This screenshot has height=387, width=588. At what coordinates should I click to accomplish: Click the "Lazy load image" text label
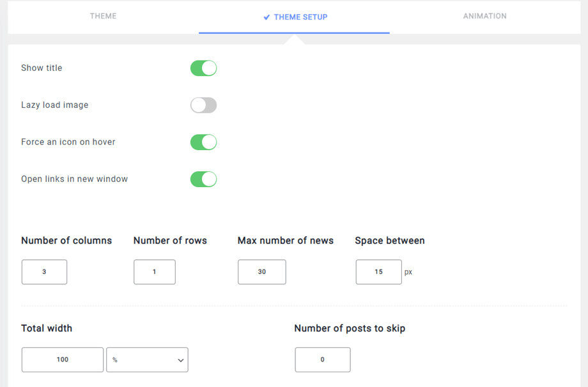(x=55, y=105)
